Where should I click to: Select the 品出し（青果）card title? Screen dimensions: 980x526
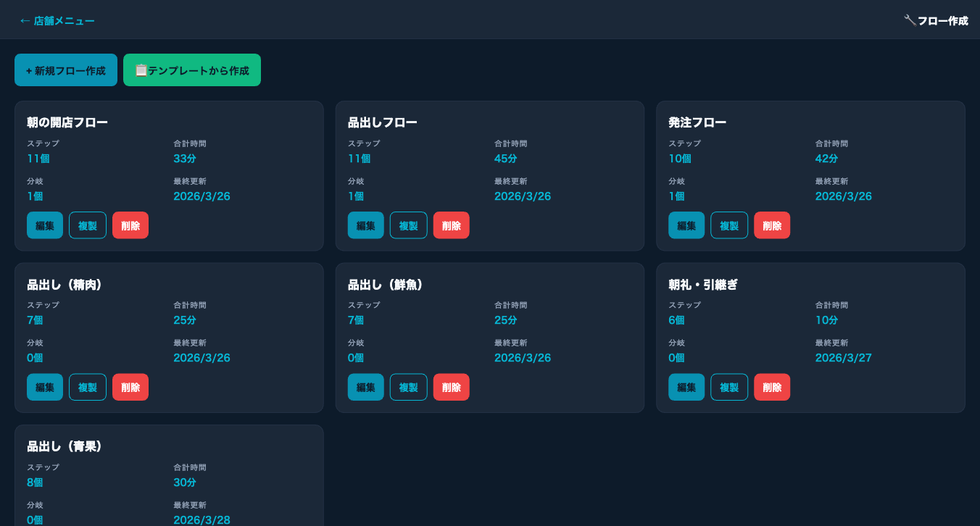(x=65, y=446)
